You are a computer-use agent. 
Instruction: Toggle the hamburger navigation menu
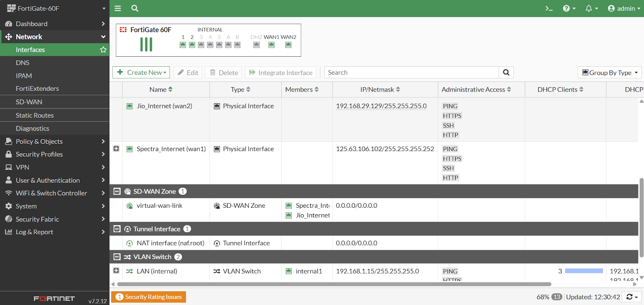click(x=118, y=8)
